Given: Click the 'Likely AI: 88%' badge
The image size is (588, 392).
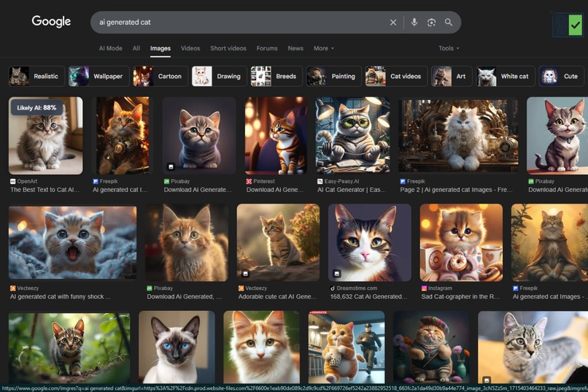Looking at the screenshot, I should pyautogui.click(x=36, y=107).
